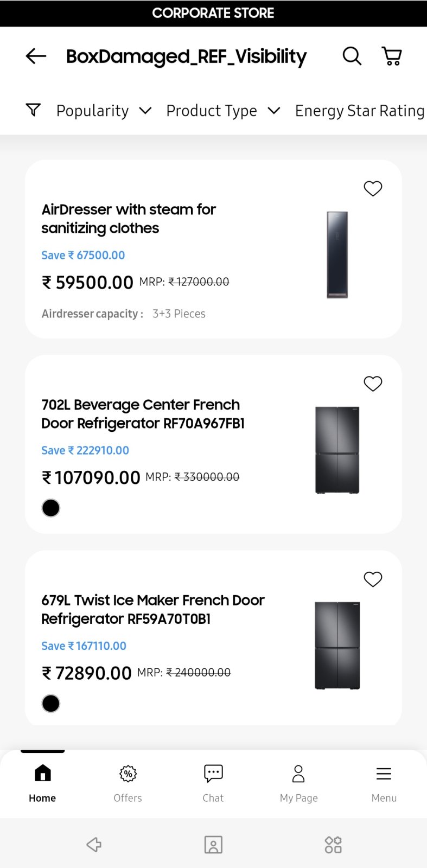The height and width of the screenshot is (868, 427).
Task: Expand the Popularity sort dropdown
Action: coord(103,111)
